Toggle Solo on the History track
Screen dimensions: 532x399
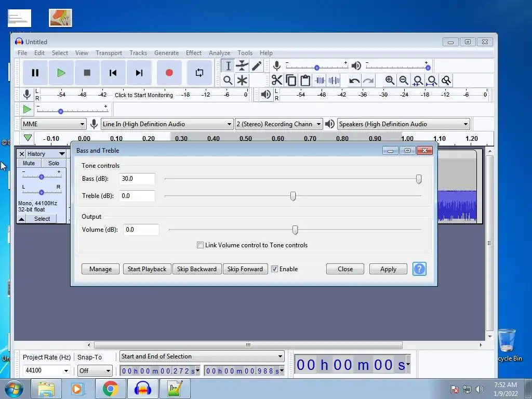click(x=54, y=163)
